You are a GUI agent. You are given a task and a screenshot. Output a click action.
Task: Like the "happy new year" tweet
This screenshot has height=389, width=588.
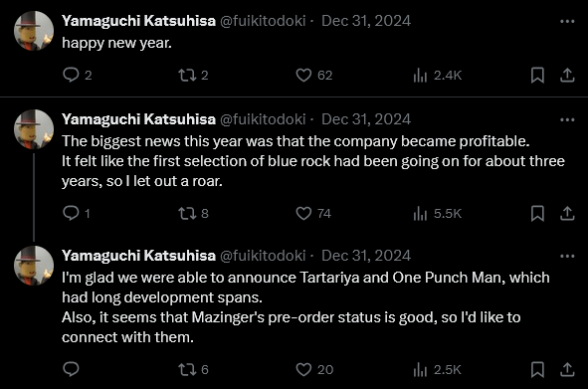pyautogui.click(x=313, y=75)
